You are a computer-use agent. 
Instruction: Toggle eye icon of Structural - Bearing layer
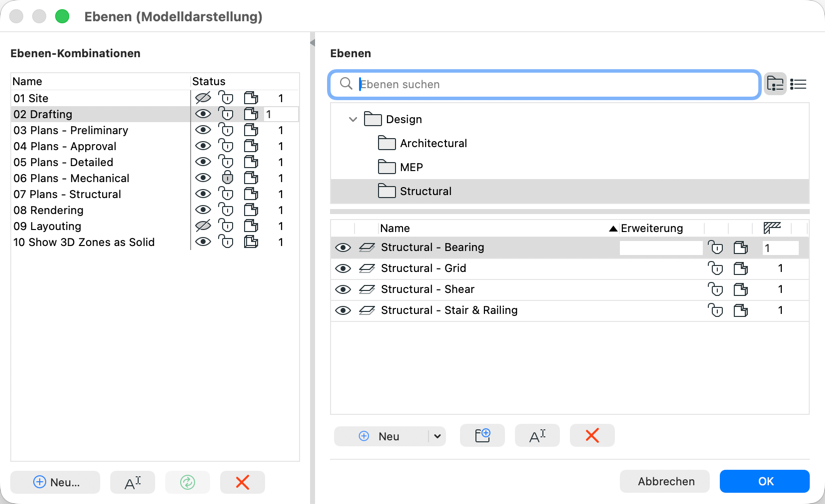tap(343, 247)
